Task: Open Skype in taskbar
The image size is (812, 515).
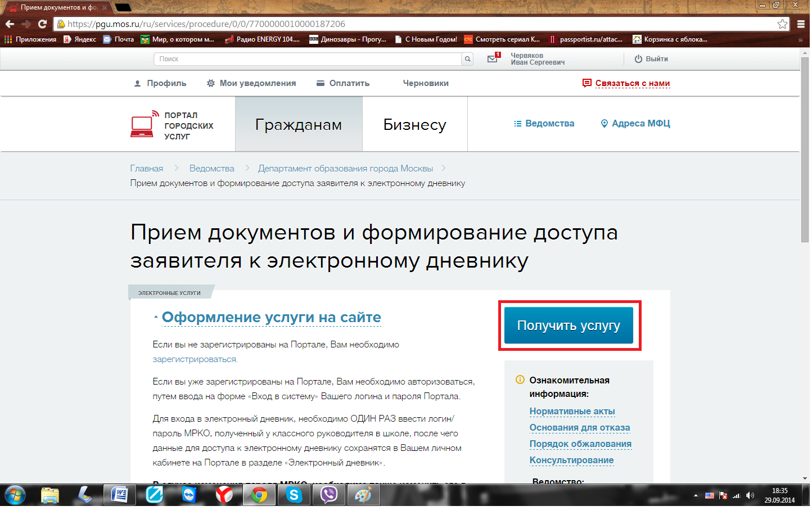Action: click(x=295, y=496)
